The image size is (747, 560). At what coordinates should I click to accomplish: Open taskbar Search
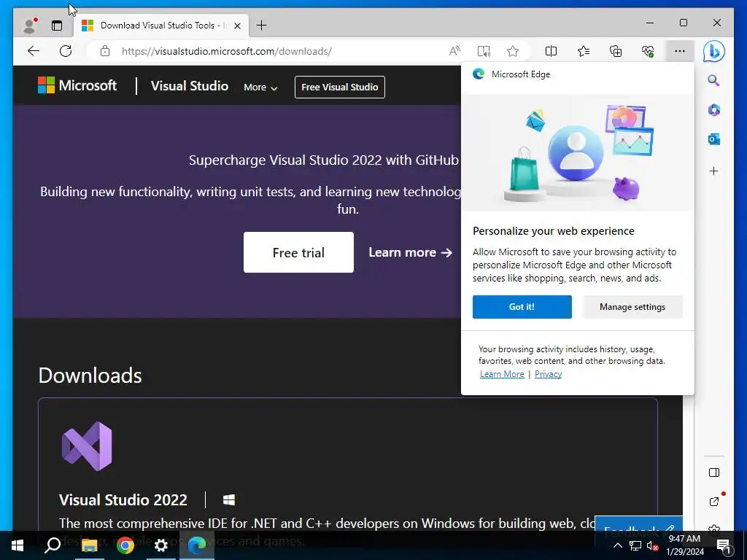point(53,545)
